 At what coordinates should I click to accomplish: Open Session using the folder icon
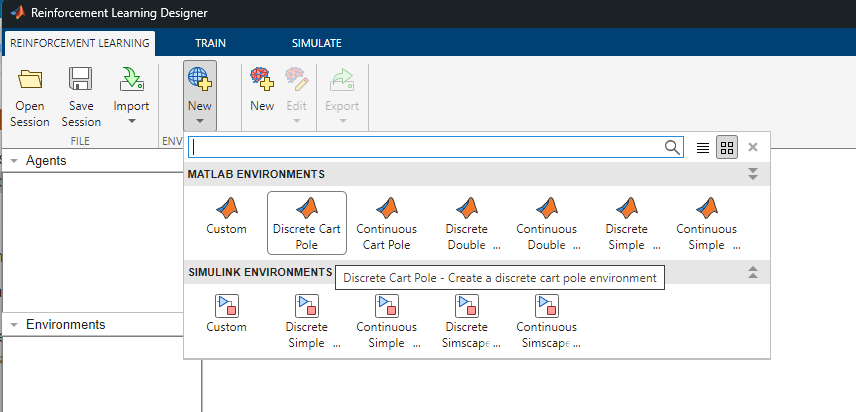[x=30, y=82]
